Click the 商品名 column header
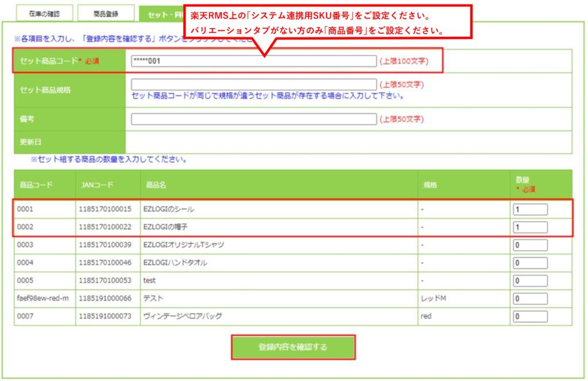Screen dimensions: 588x381 pyautogui.click(x=157, y=185)
